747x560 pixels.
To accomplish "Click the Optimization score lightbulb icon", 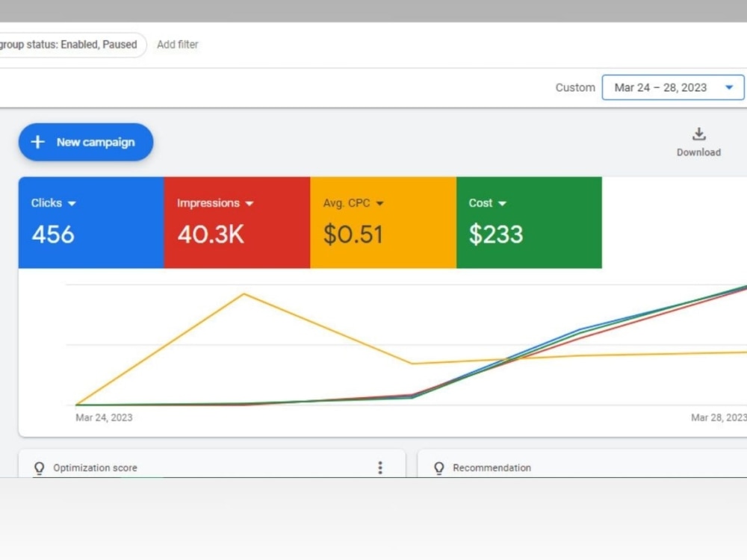I will click(x=39, y=468).
